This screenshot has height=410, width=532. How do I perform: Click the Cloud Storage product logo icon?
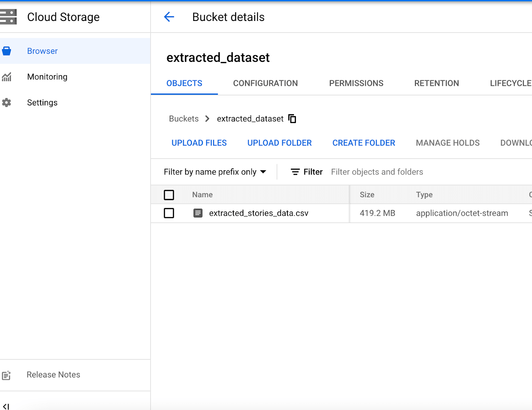tap(8, 17)
